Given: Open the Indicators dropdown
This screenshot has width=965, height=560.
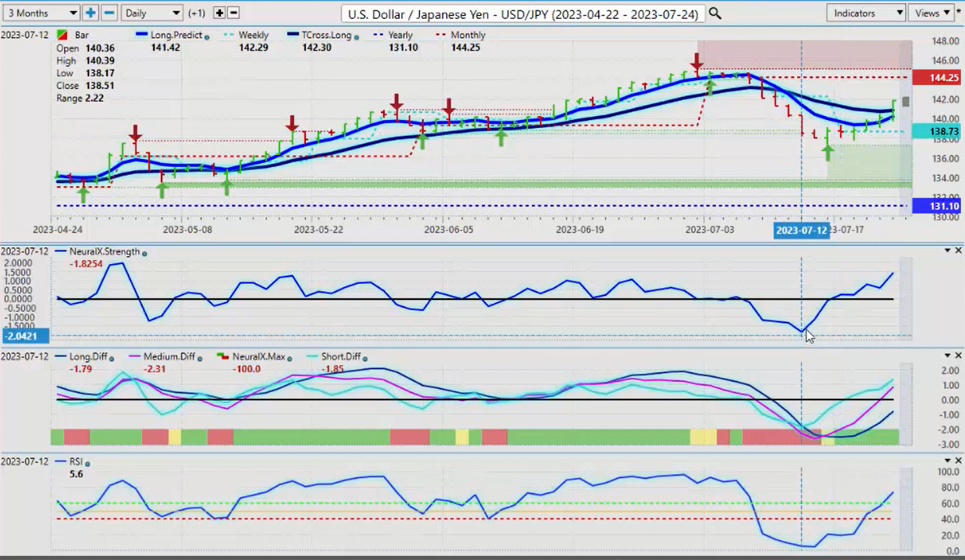Looking at the screenshot, I should pyautogui.click(x=866, y=13).
